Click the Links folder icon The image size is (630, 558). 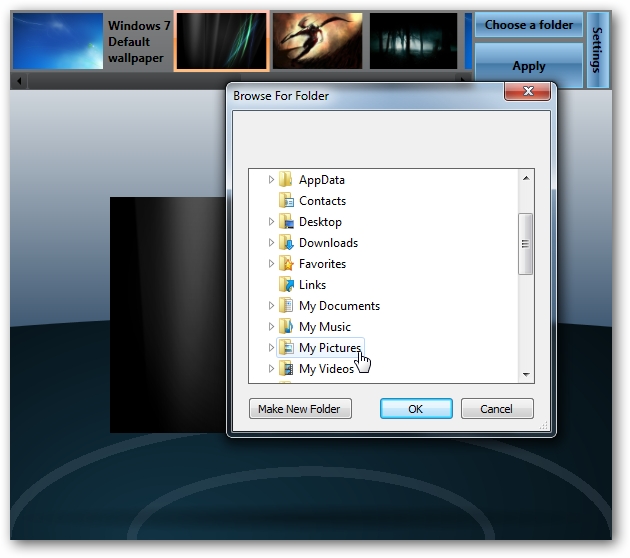(286, 284)
